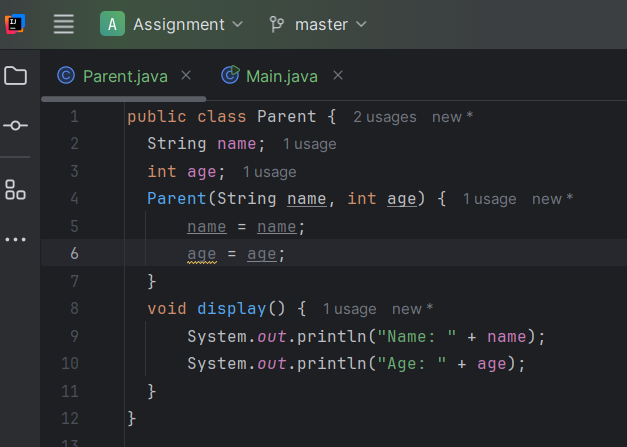Click 'out' on line 9

[272, 337]
